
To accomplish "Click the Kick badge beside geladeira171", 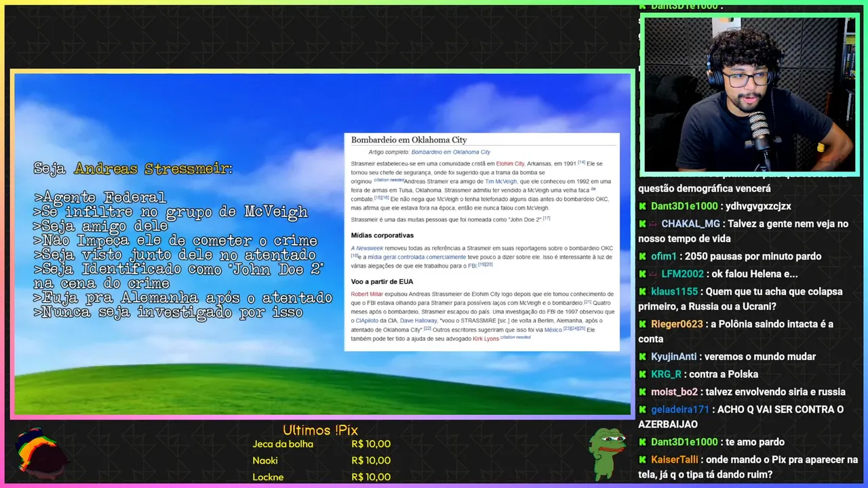I will (642, 409).
